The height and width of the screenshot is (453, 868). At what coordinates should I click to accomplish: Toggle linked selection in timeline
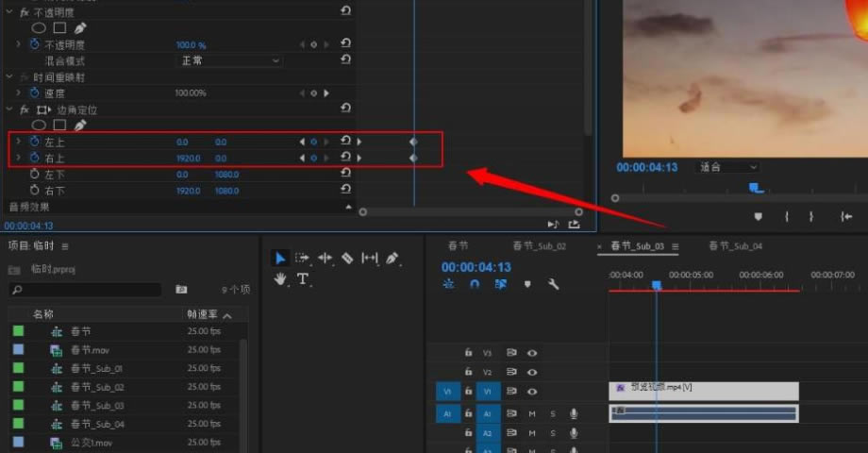click(501, 284)
